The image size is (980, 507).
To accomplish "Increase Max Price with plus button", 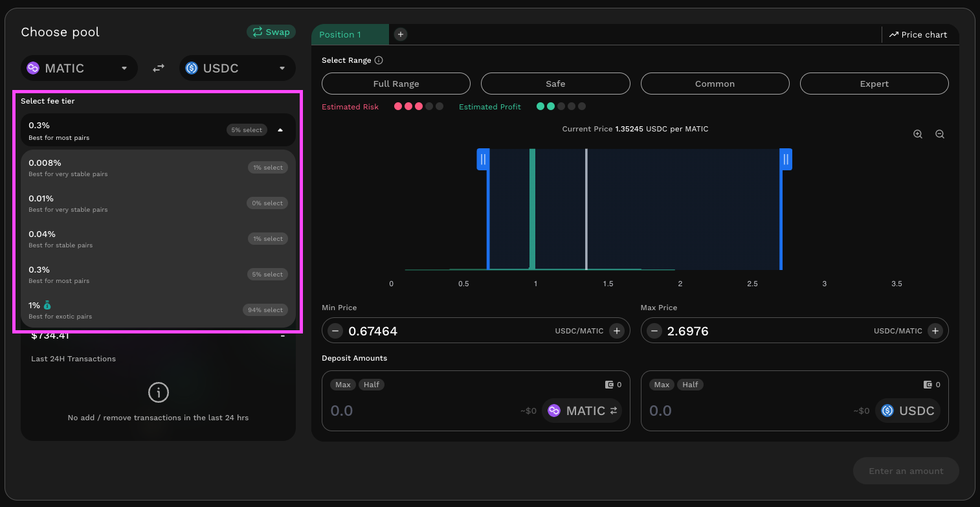I will click(935, 331).
